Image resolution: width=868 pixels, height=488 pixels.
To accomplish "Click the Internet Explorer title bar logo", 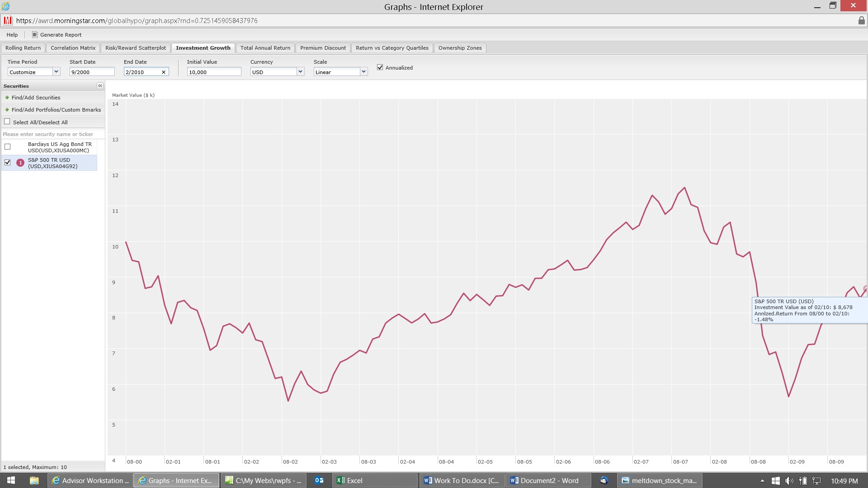I will pos(6,6).
